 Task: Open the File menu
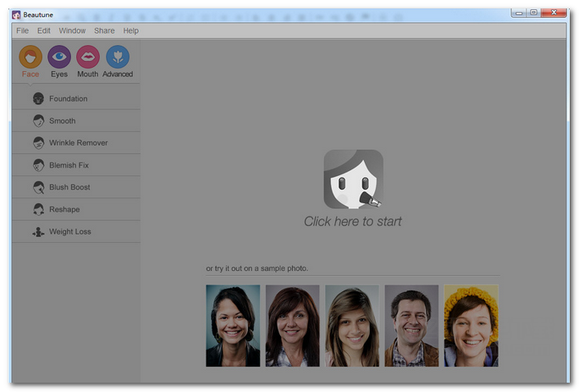point(22,30)
